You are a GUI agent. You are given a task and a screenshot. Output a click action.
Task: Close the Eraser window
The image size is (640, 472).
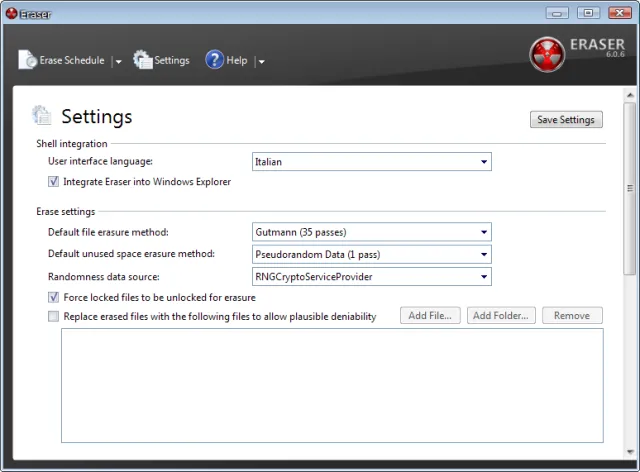620,13
